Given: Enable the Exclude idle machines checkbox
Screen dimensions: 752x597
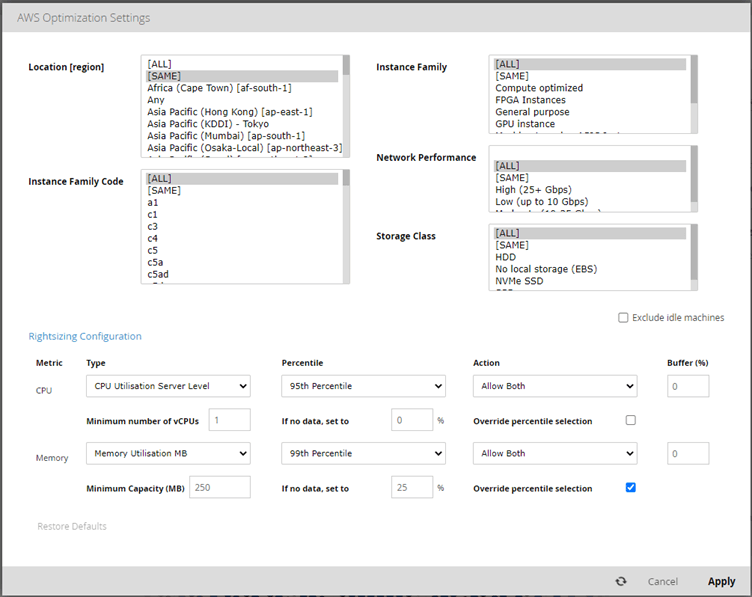Looking at the screenshot, I should (x=623, y=318).
